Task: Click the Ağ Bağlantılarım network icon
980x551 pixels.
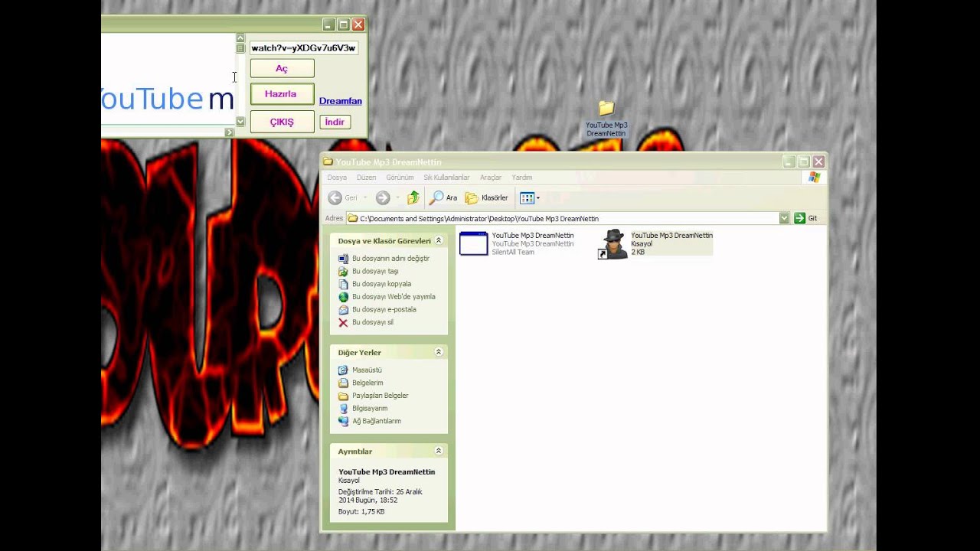Action: point(343,422)
